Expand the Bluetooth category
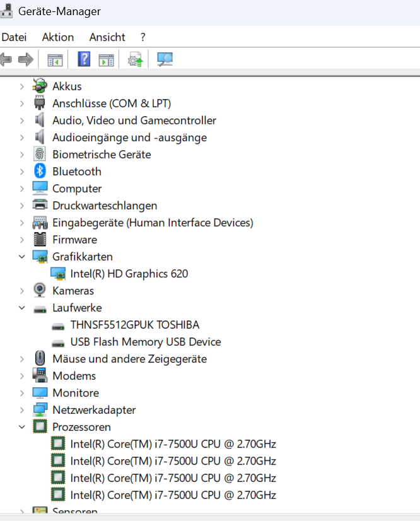Viewport: 420px width, 521px height. pyautogui.click(x=22, y=172)
